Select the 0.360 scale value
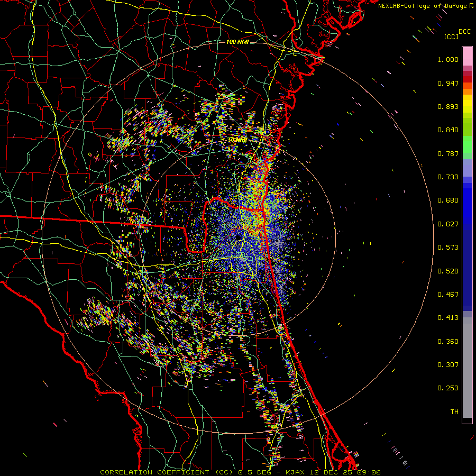 tap(448, 342)
